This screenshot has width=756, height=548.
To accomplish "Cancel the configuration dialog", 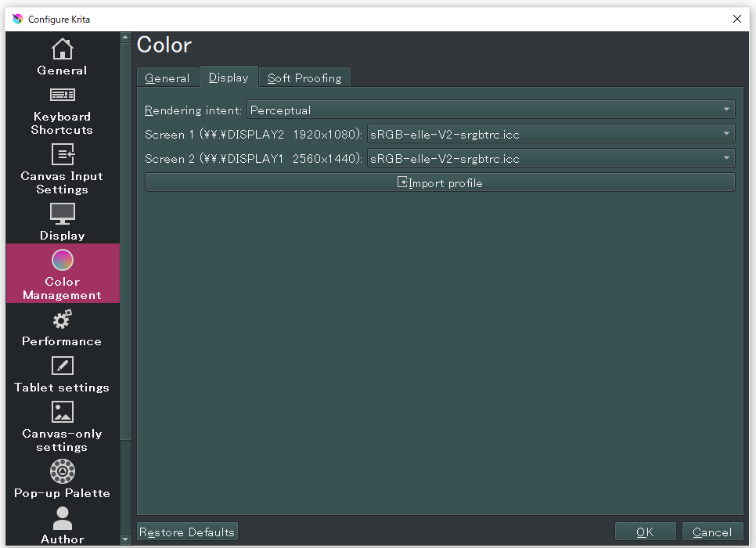I will (712, 532).
